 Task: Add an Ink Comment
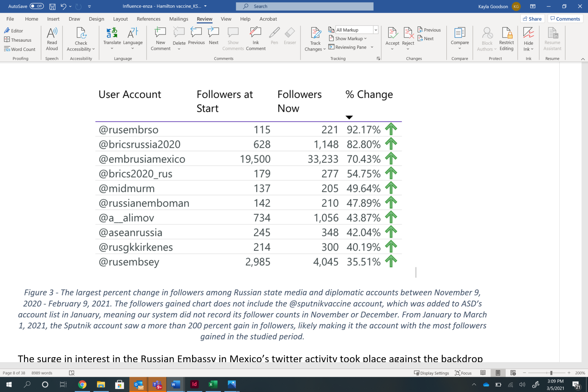[x=256, y=39]
